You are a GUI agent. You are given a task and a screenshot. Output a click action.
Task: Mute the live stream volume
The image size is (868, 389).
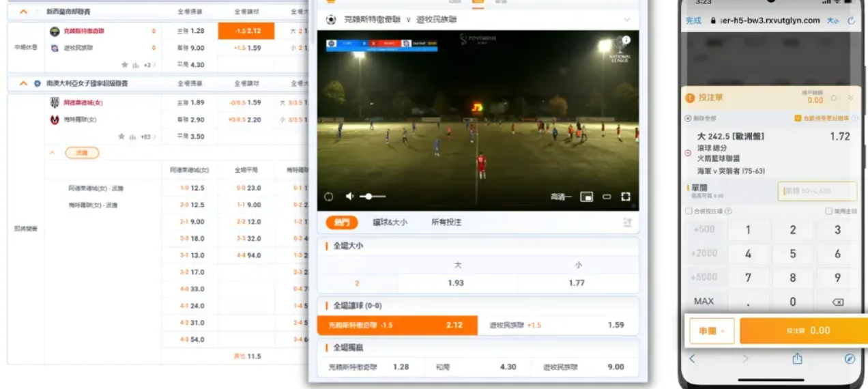tap(349, 197)
